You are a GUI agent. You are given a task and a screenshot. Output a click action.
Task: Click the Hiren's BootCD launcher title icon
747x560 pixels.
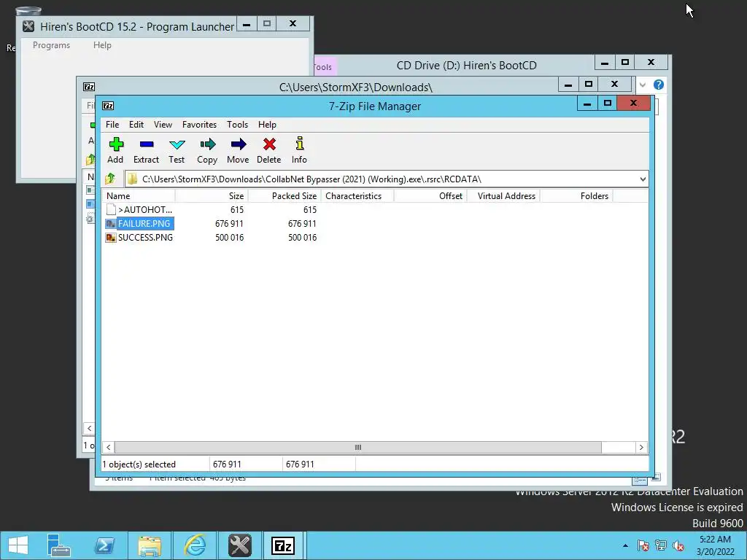28,26
